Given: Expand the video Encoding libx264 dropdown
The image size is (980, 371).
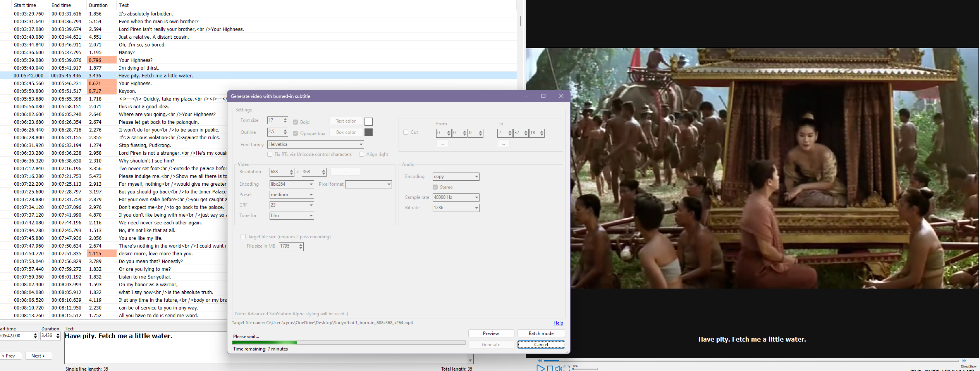Looking at the screenshot, I should [311, 185].
